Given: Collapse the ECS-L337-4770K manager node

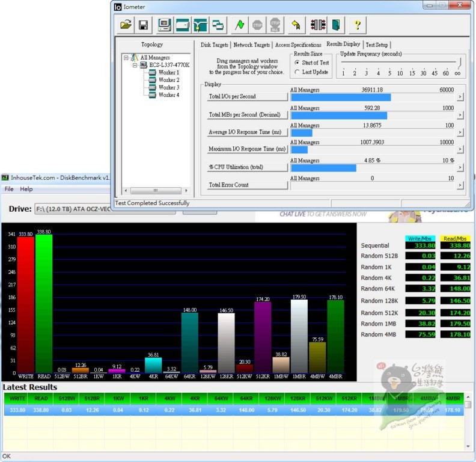Looking at the screenshot, I should point(135,65).
